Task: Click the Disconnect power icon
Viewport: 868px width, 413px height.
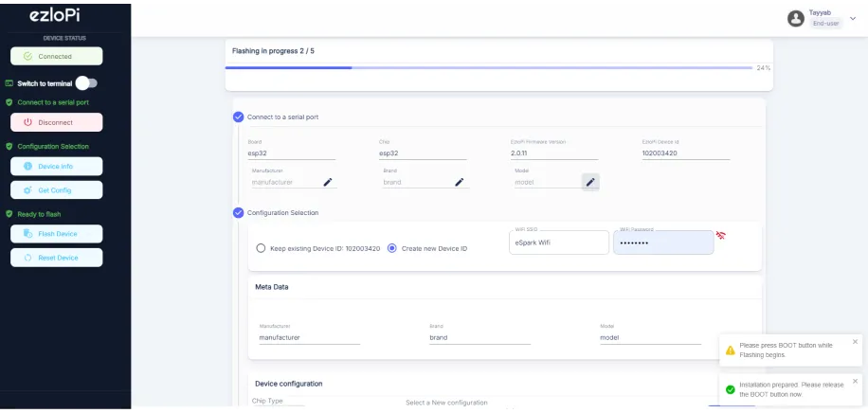Action: click(x=28, y=122)
